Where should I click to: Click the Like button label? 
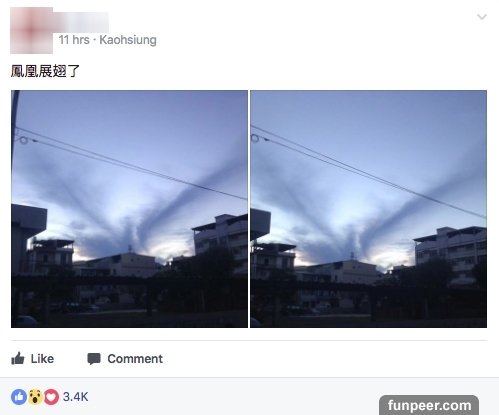click(42, 359)
